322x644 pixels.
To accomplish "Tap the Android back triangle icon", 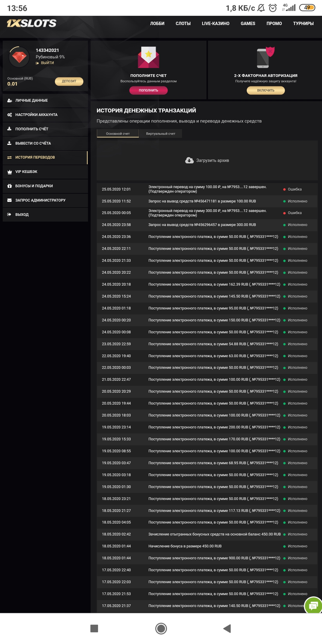I will 227,628.
